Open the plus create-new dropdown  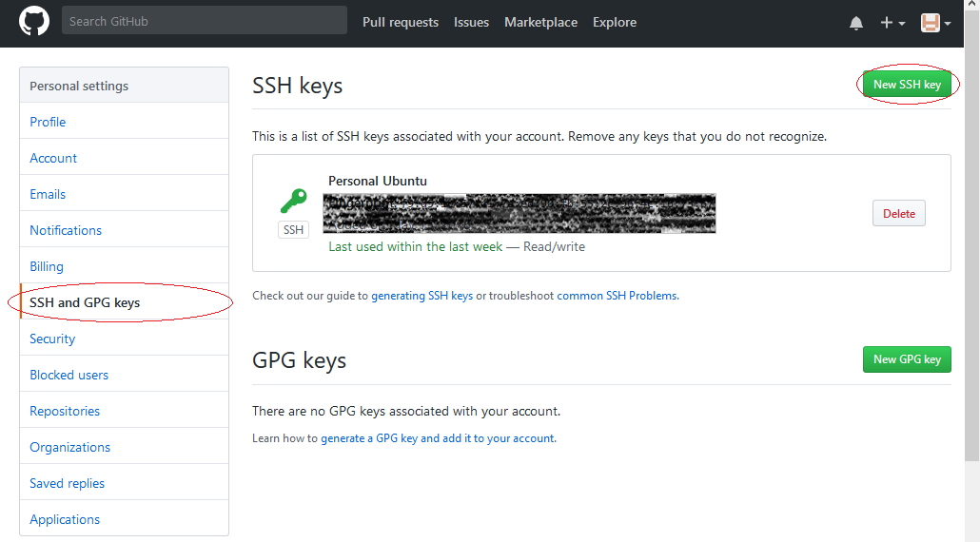click(892, 23)
